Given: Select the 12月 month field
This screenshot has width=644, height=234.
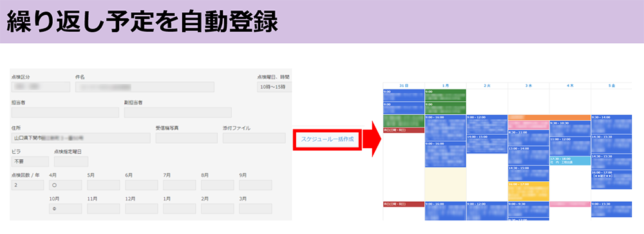Looking at the screenshot, I should coord(141,208).
